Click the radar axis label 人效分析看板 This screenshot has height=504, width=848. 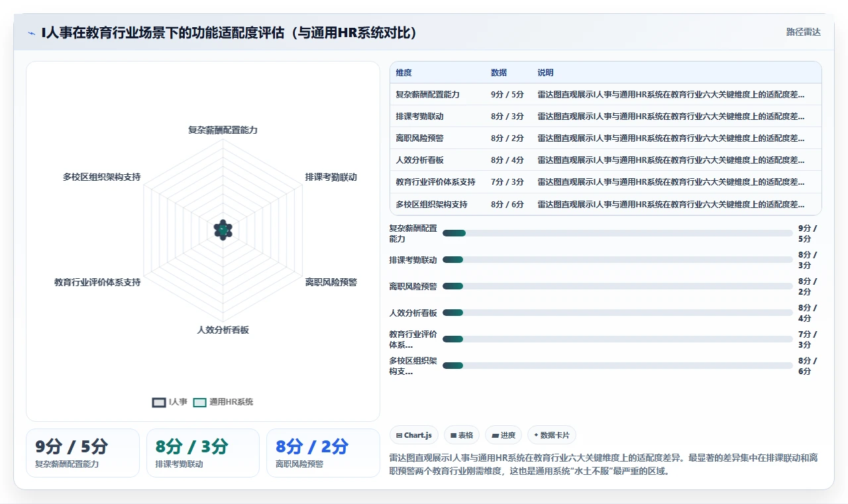pos(223,330)
